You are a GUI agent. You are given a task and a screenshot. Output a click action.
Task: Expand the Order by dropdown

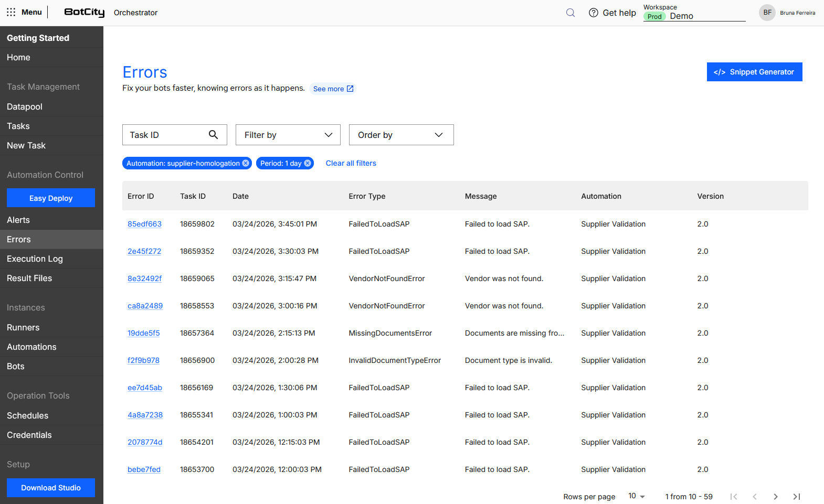(x=401, y=135)
